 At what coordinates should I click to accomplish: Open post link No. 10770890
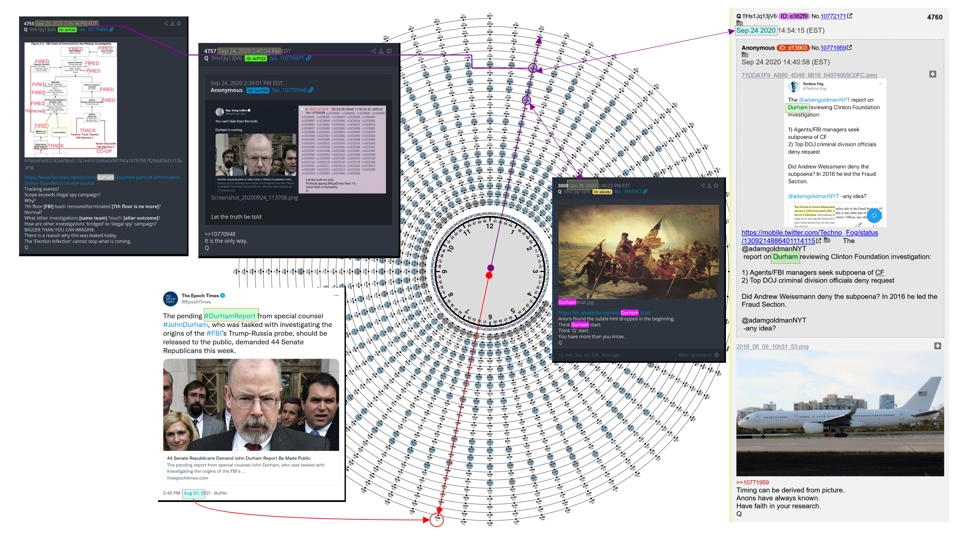(93, 29)
